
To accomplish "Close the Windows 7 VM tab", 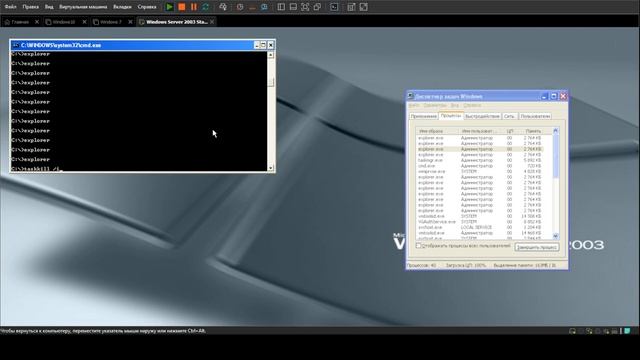I will coord(130,22).
